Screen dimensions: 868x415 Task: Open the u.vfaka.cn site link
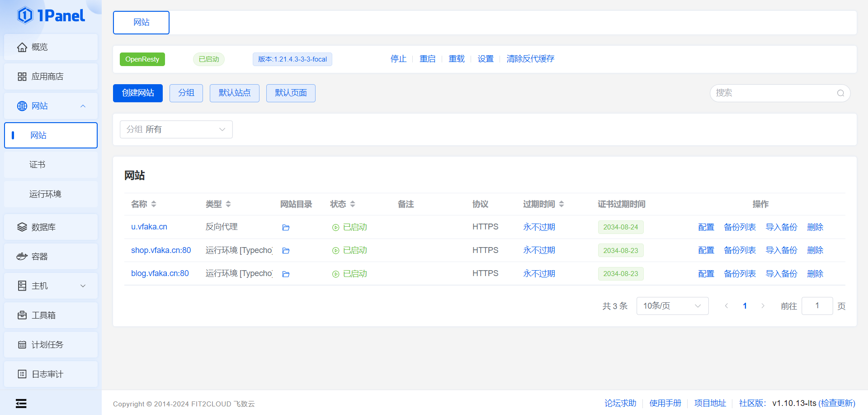tap(149, 227)
